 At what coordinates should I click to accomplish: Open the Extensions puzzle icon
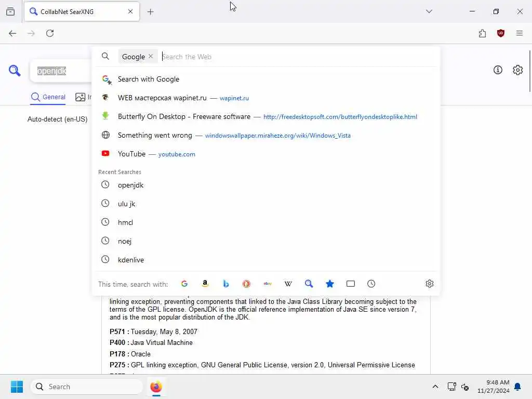(482, 33)
